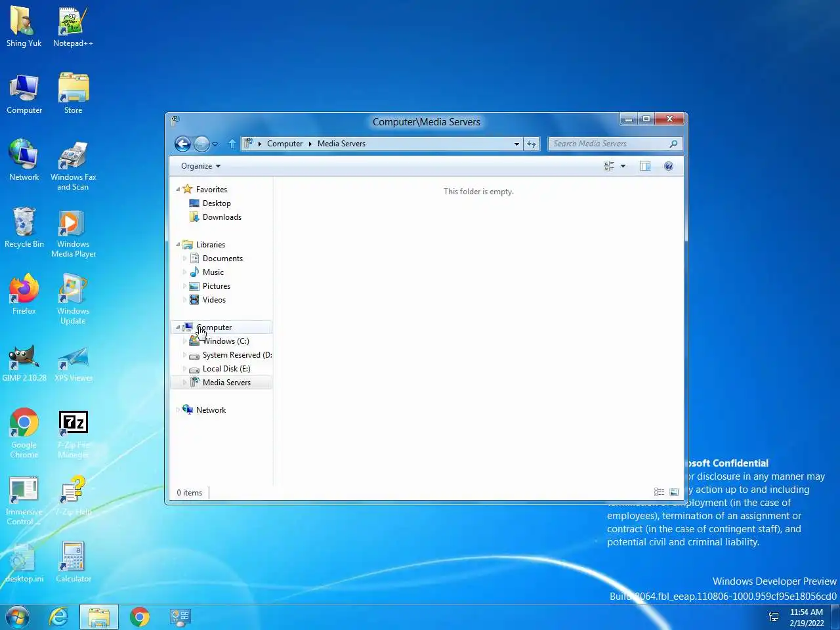
Task: Expand the Network tree node
Action: (178, 410)
